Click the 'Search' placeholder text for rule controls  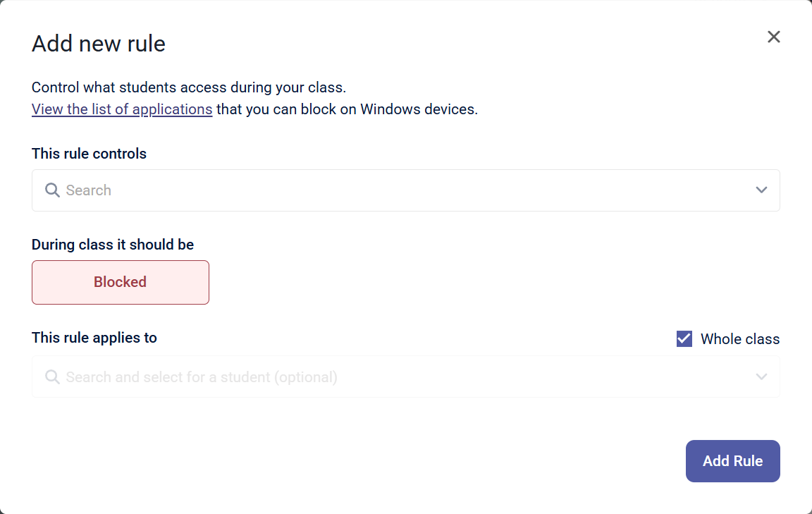click(89, 190)
